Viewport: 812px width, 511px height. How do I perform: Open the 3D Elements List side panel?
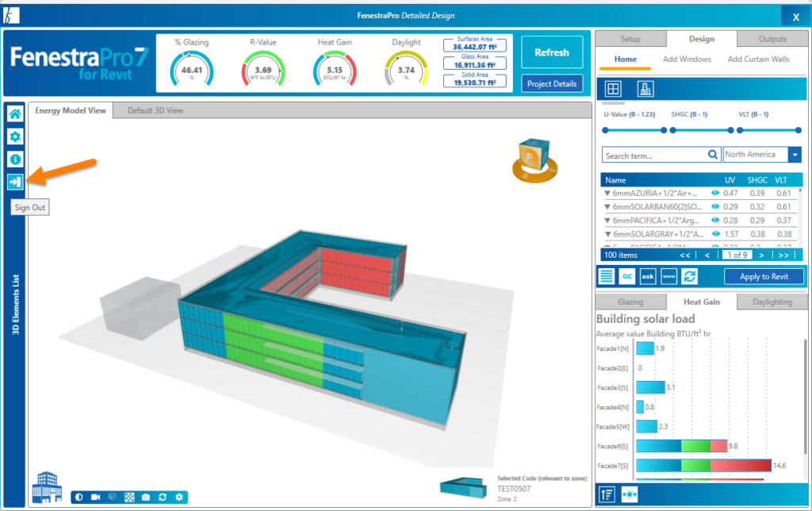[15, 305]
